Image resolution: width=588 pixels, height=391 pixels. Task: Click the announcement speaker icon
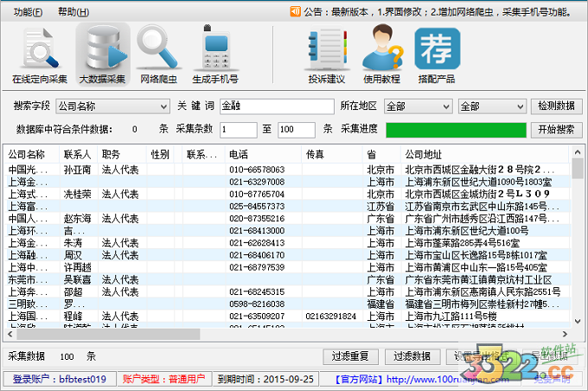click(295, 12)
